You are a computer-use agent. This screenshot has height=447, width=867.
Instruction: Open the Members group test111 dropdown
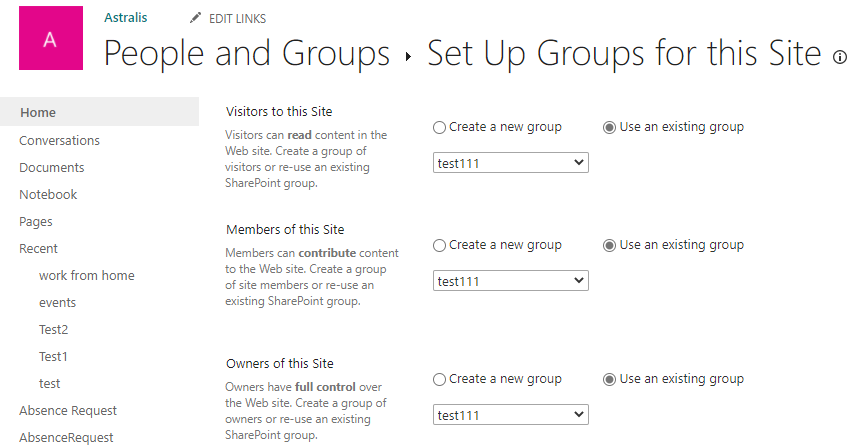pyautogui.click(x=510, y=280)
